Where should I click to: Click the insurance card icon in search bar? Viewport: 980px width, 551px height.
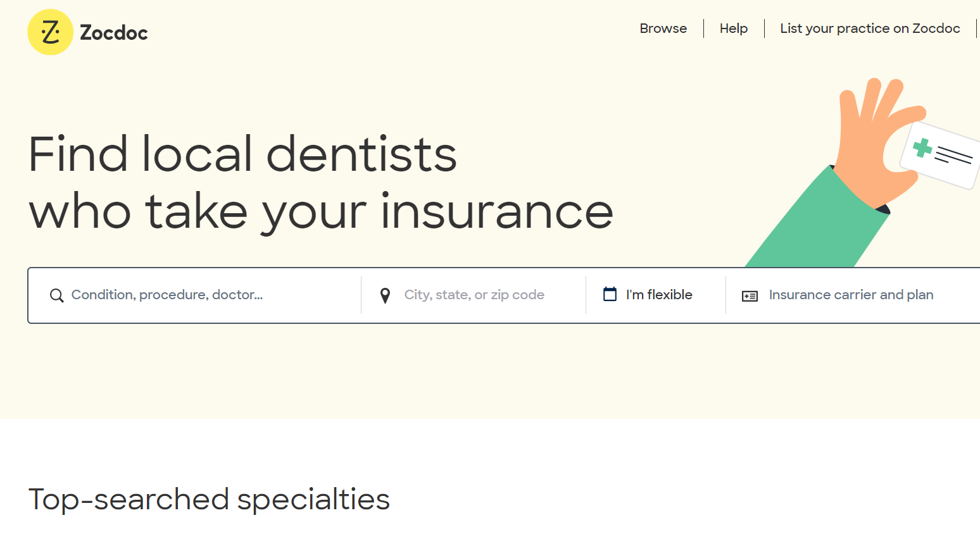(750, 296)
